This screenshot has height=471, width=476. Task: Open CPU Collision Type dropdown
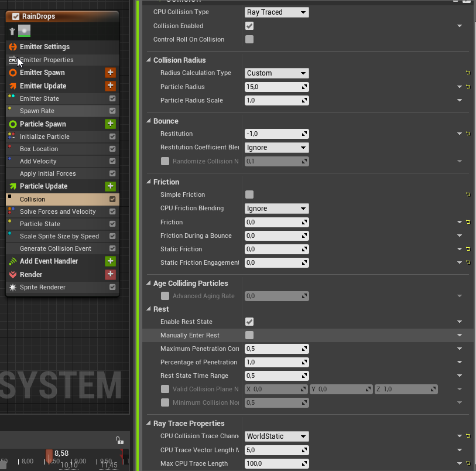[x=276, y=12]
